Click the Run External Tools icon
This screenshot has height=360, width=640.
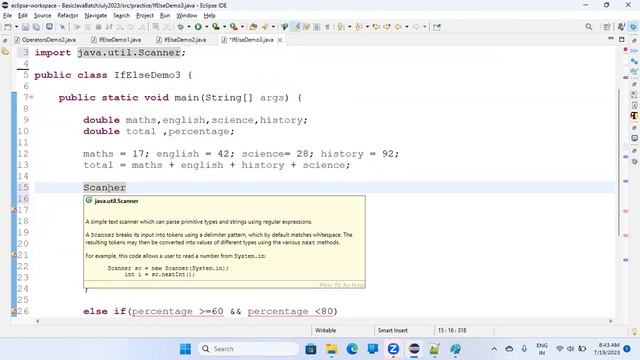click(233, 27)
